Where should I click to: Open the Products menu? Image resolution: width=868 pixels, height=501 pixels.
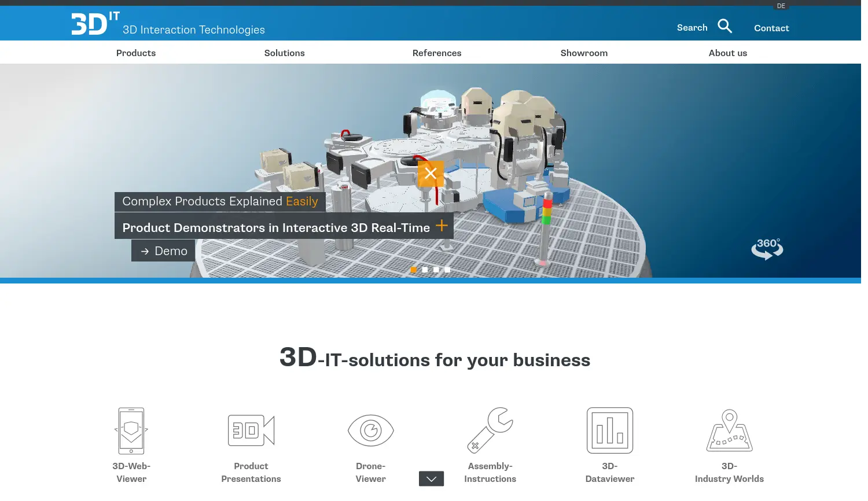pyautogui.click(x=135, y=53)
